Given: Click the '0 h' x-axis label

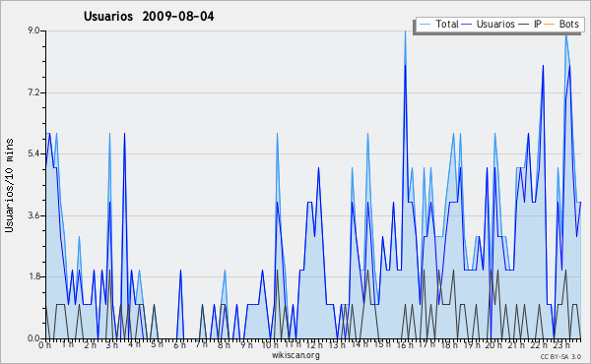Looking at the screenshot, I should 44,345.
